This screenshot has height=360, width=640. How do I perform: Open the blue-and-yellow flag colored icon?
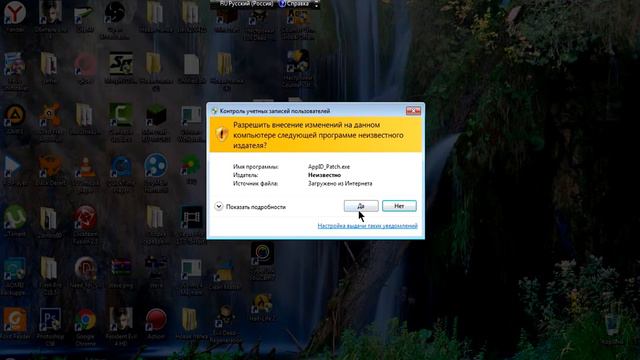click(224, 269)
